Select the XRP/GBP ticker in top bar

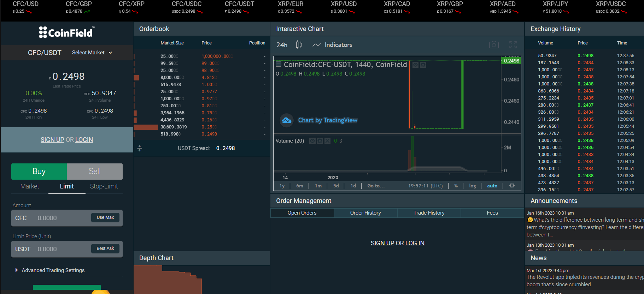[x=450, y=7]
